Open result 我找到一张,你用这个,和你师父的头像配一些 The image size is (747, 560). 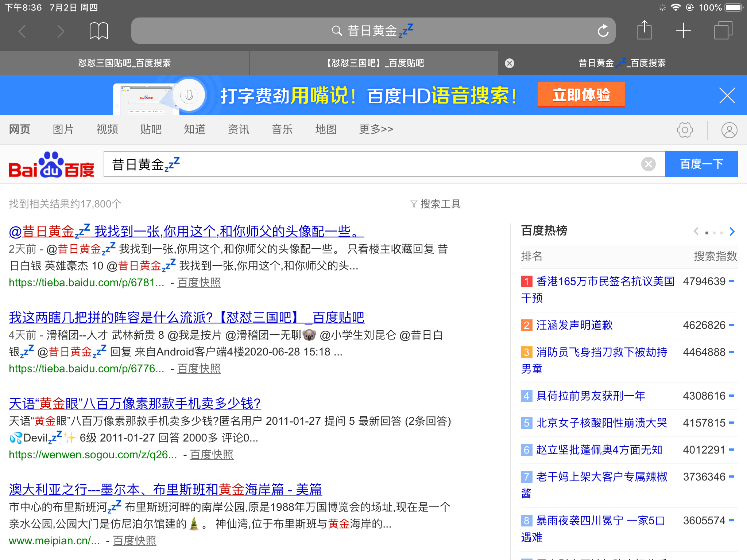[x=186, y=231]
